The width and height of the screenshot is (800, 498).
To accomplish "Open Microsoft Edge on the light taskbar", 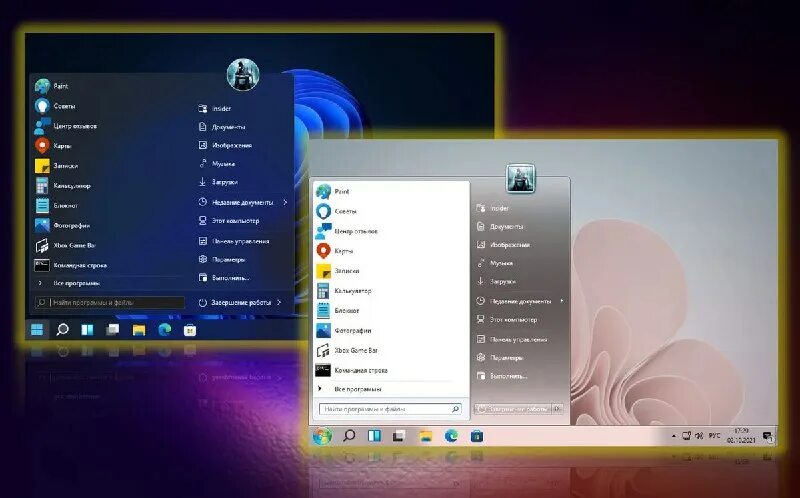I will 451,436.
